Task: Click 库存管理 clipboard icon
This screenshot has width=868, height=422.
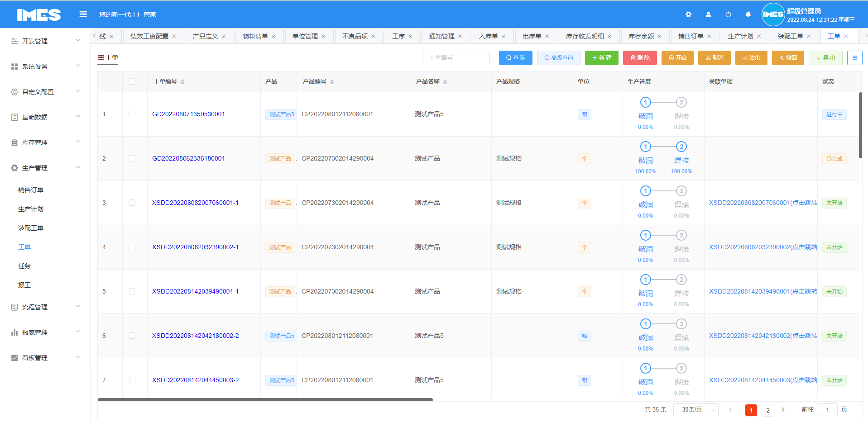Action: 14,142
